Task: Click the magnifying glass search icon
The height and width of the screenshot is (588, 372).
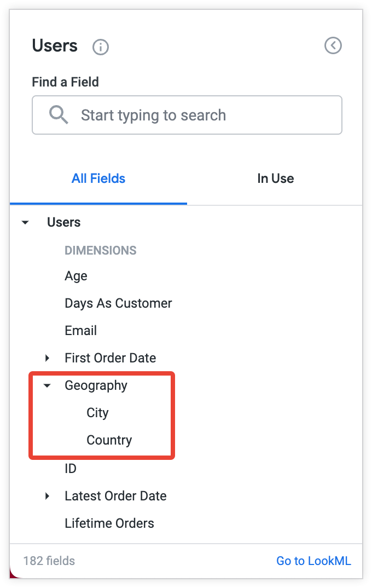Action: [x=58, y=115]
